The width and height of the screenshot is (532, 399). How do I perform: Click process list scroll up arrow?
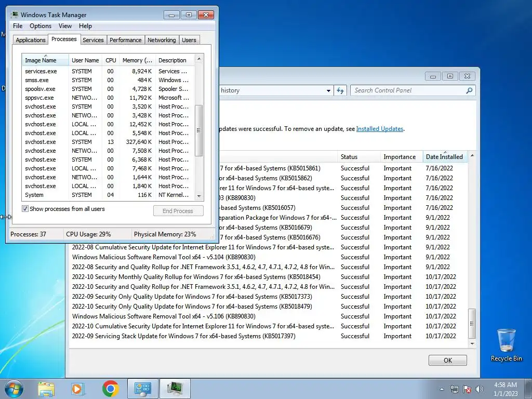tap(199, 59)
